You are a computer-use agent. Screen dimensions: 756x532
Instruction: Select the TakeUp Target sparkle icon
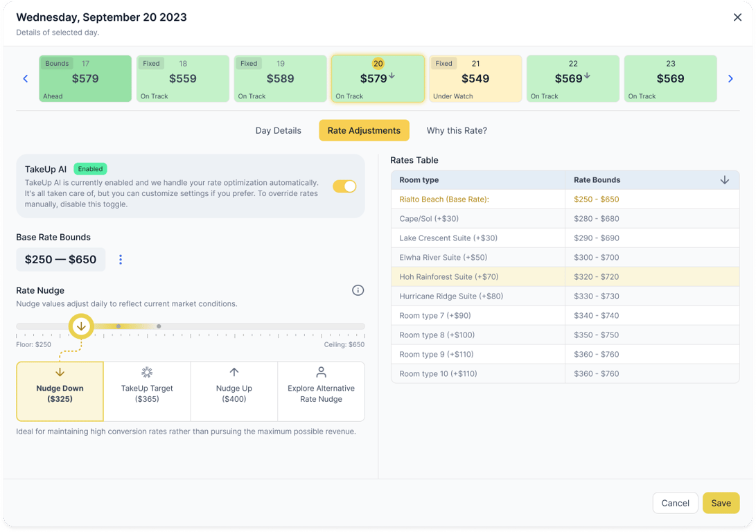(x=147, y=373)
